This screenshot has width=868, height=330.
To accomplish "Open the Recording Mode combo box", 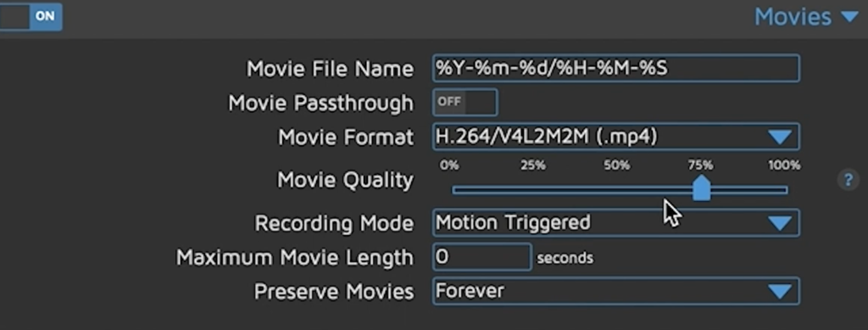I will [x=615, y=222].
